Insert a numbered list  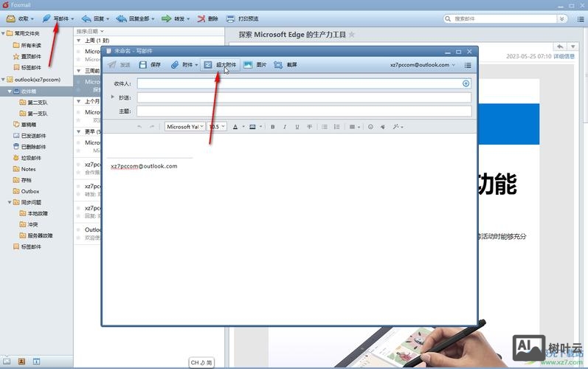336,127
